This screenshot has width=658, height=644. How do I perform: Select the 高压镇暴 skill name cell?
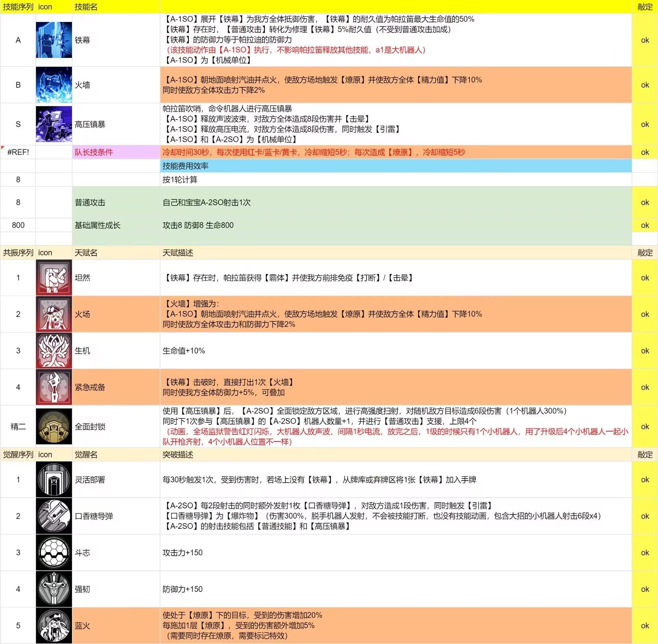pyautogui.click(x=116, y=124)
